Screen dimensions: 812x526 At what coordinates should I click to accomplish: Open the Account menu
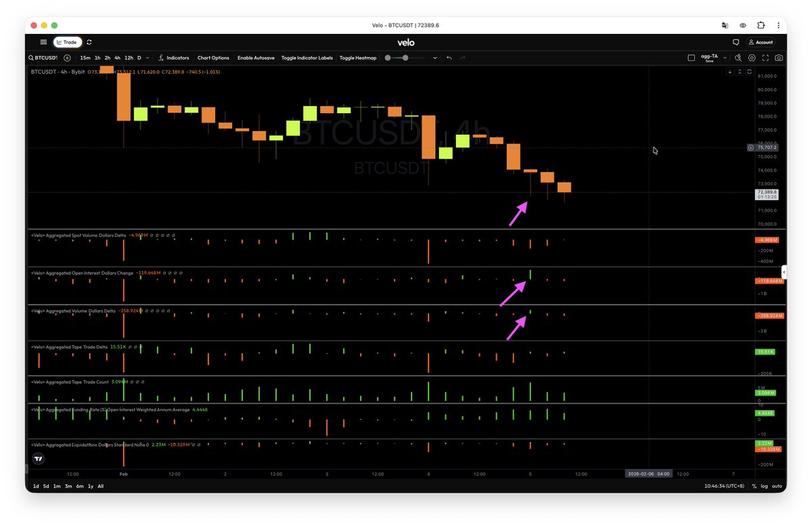[761, 42]
